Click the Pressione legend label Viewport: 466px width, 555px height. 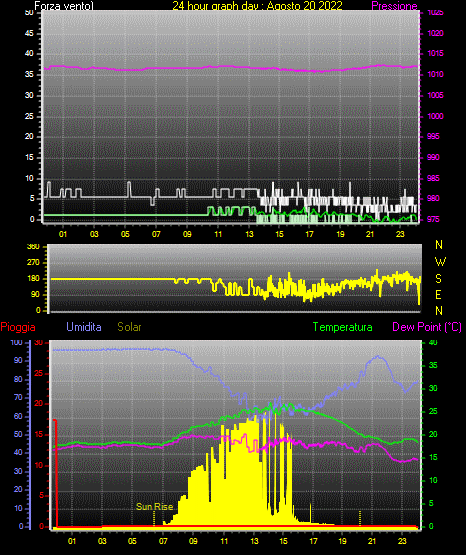(x=394, y=6)
